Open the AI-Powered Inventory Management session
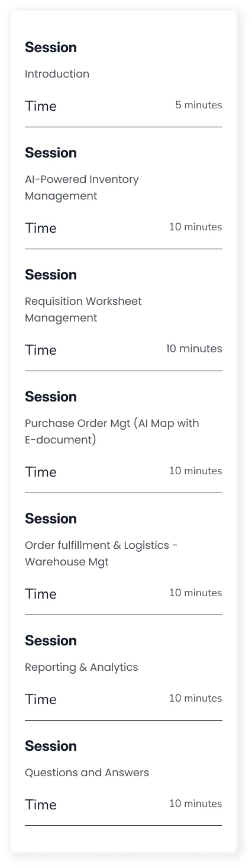Screen dimensions: 252x868 [x=82, y=188]
